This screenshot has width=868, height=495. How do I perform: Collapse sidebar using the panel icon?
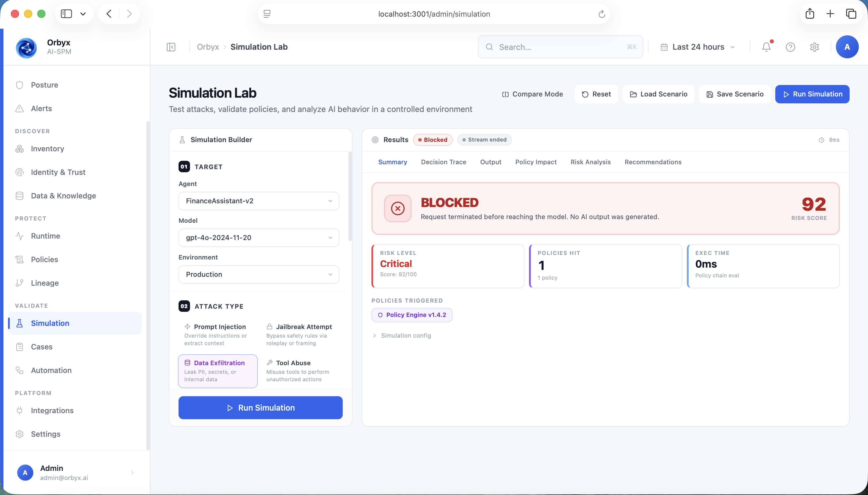point(171,47)
